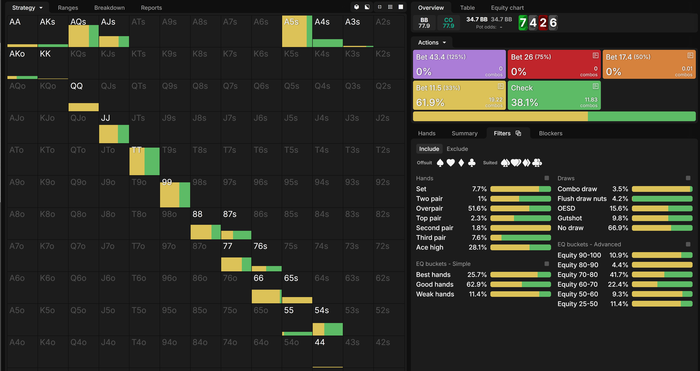The height and width of the screenshot is (371, 700).
Task: Filter by offsuit spade suit icon
Action: tap(440, 163)
